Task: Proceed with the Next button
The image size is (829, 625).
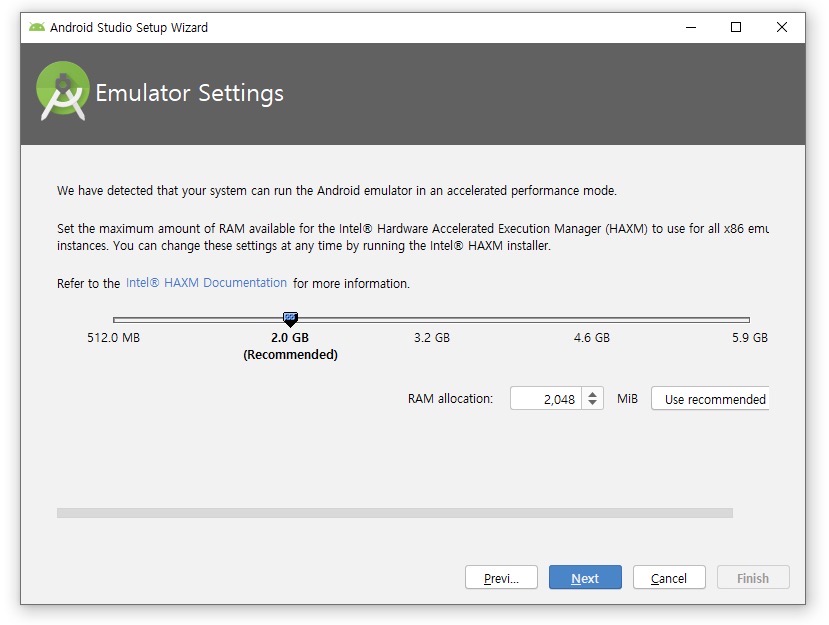Action: point(585,577)
